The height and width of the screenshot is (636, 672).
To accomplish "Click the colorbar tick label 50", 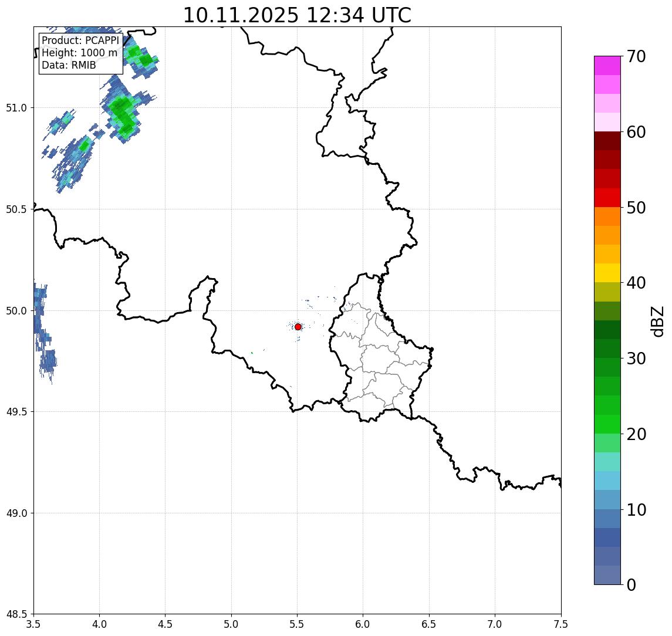I will point(636,208).
